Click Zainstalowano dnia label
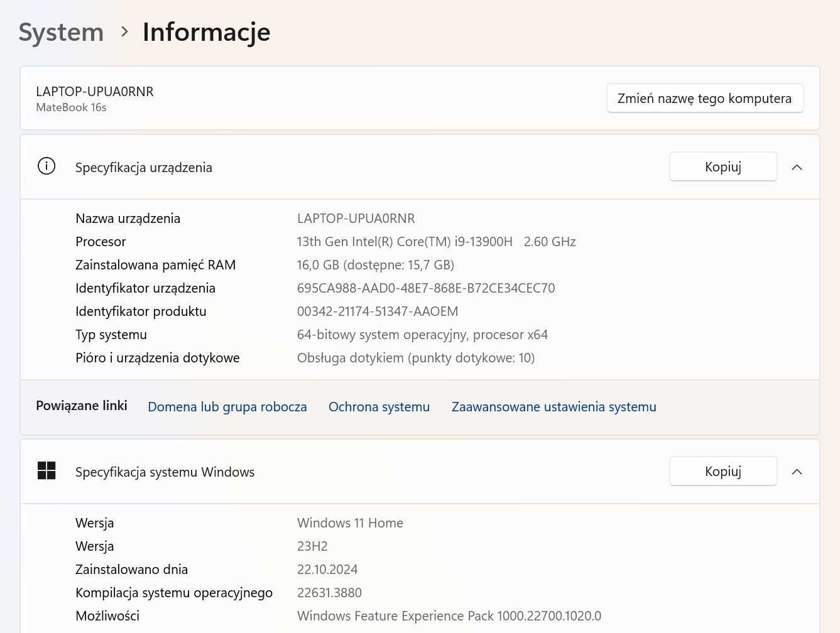 (132, 570)
